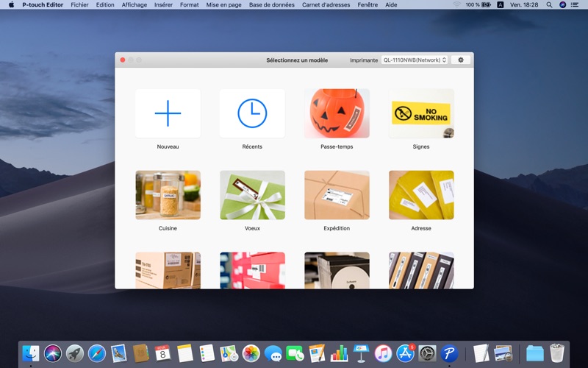The image size is (588, 368).
Task: Click the "Expédition" text label
Action: tap(337, 228)
